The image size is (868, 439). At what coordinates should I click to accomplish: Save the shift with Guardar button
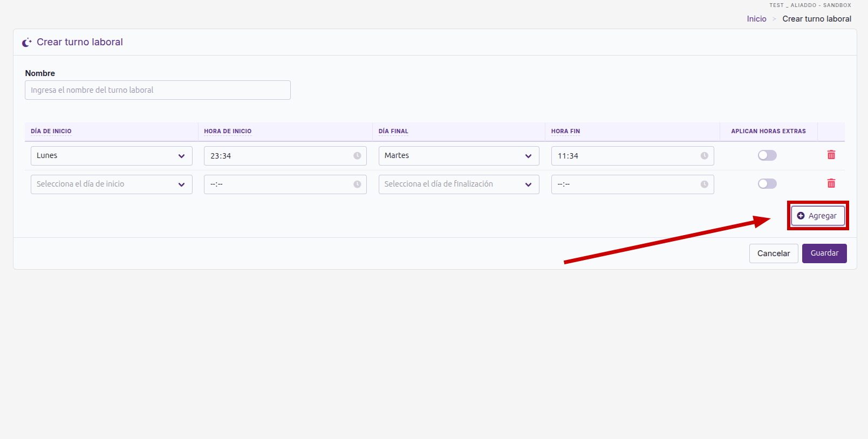(824, 253)
